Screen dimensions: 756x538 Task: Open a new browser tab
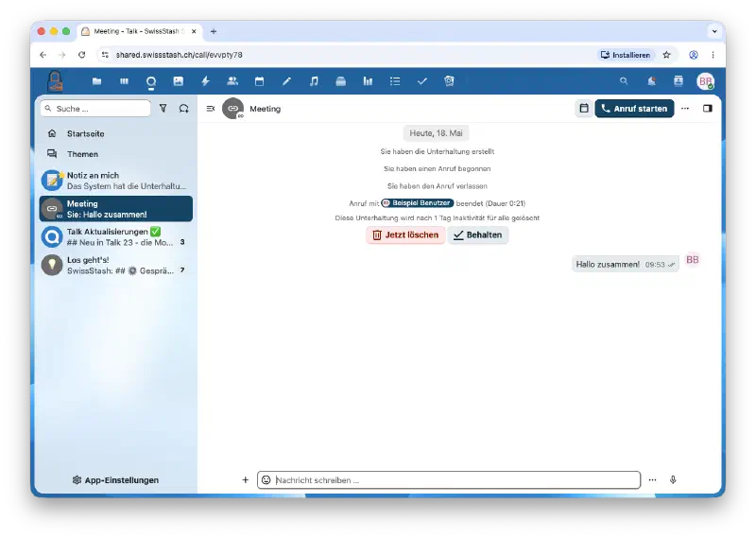coord(214,31)
